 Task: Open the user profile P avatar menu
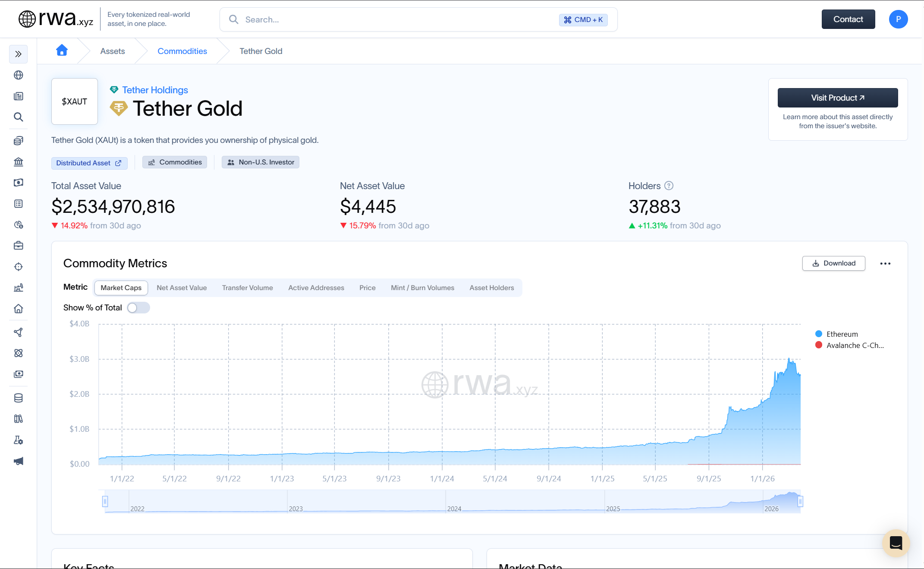pyautogui.click(x=898, y=19)
